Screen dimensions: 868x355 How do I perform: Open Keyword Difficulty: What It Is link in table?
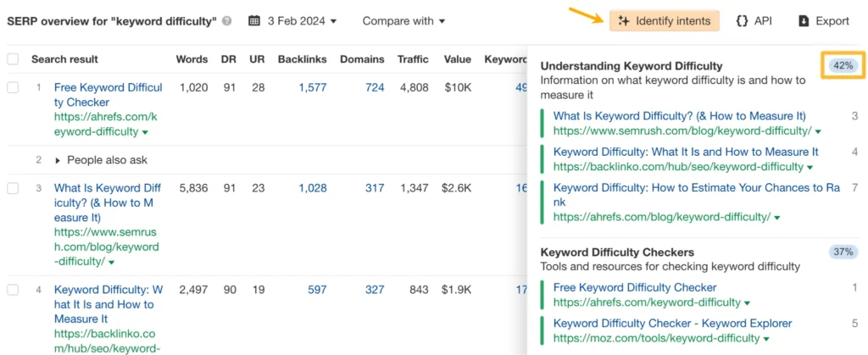(108, 304)
